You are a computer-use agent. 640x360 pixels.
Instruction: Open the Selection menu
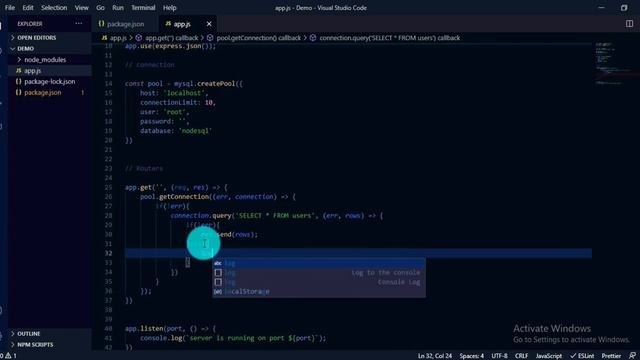(54, 8)
